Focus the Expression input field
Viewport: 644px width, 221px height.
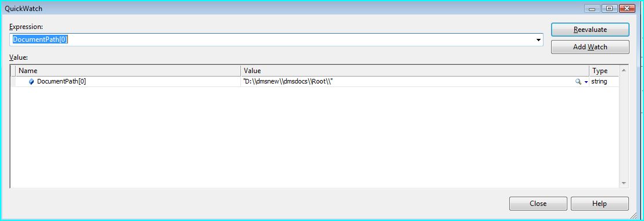tap(276, 40)
